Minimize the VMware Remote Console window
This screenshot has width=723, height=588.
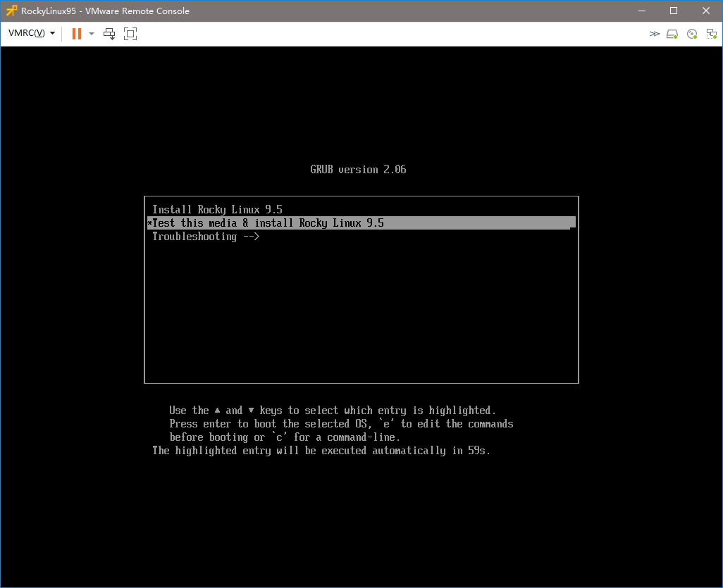[642, 11]
